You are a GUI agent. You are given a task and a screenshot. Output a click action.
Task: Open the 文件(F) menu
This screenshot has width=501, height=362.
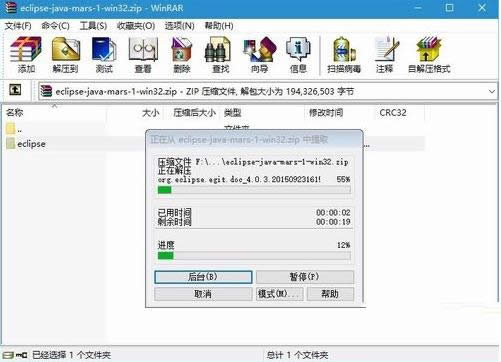(18, 26)
